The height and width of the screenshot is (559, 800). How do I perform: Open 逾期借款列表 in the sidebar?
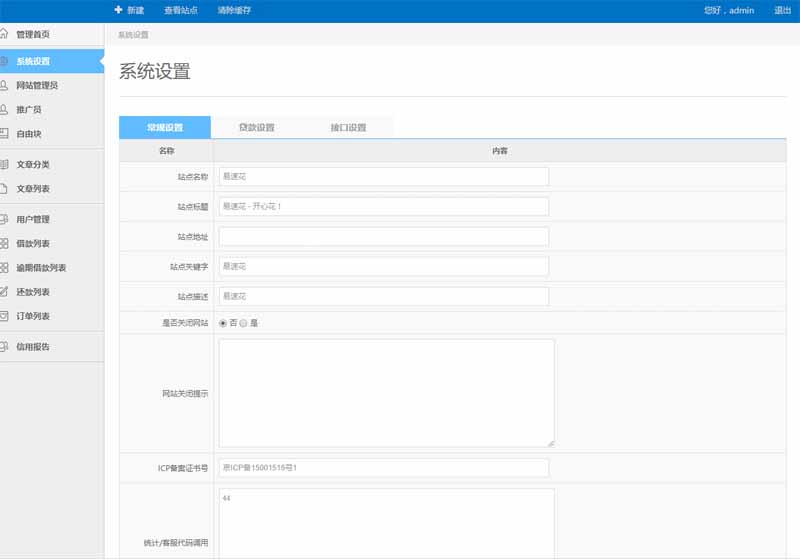pyautogui.click(x=41, y=268)
